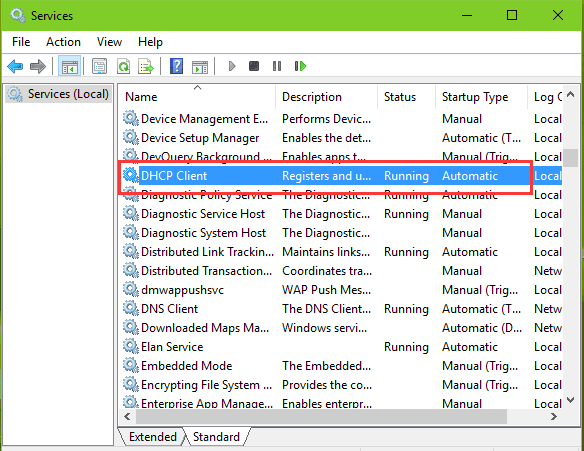584x451 pixels.
Task: Click gear icon beside Embedded Mode
Action: [131, 366]
